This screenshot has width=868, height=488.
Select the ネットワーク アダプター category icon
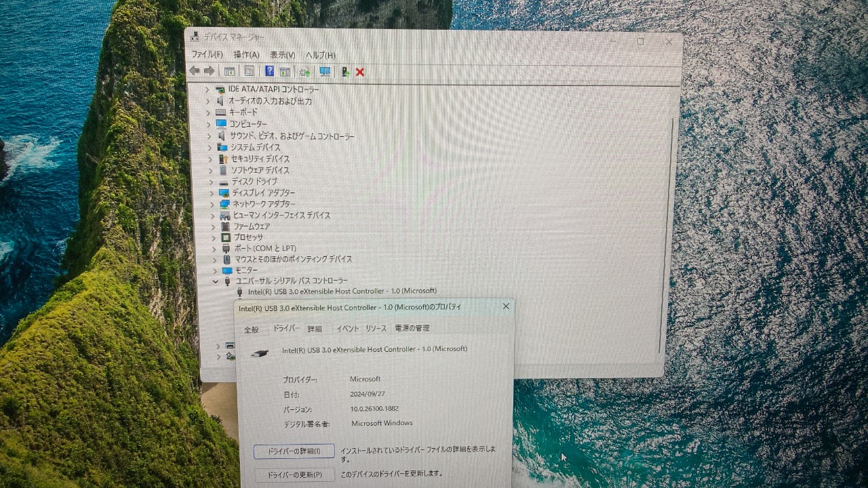[x=224, y=204]
